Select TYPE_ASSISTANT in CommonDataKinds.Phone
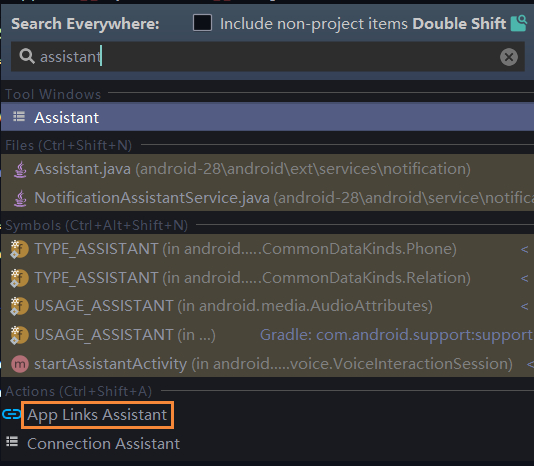 pyautogui.click(x=267, y=249)
